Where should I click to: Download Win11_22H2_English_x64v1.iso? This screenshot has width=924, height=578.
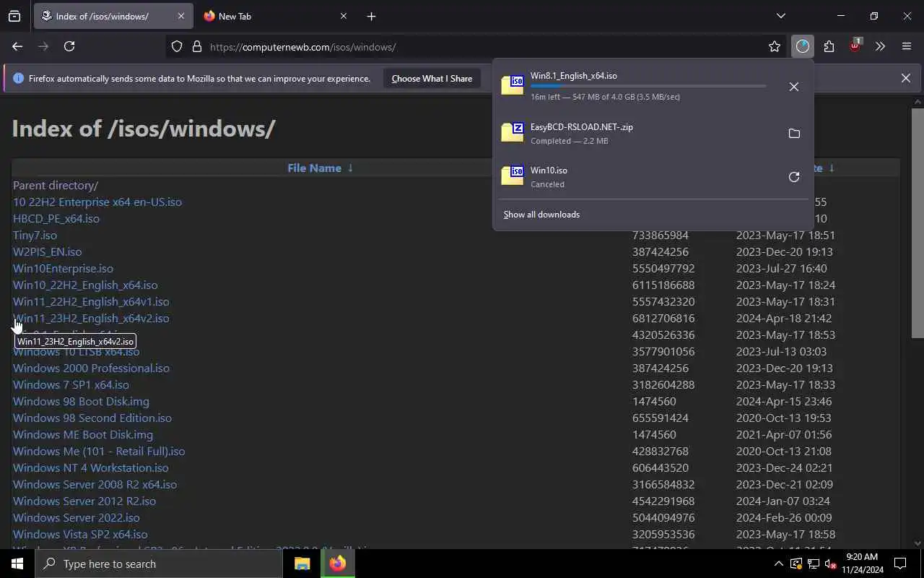click(91, 302)
